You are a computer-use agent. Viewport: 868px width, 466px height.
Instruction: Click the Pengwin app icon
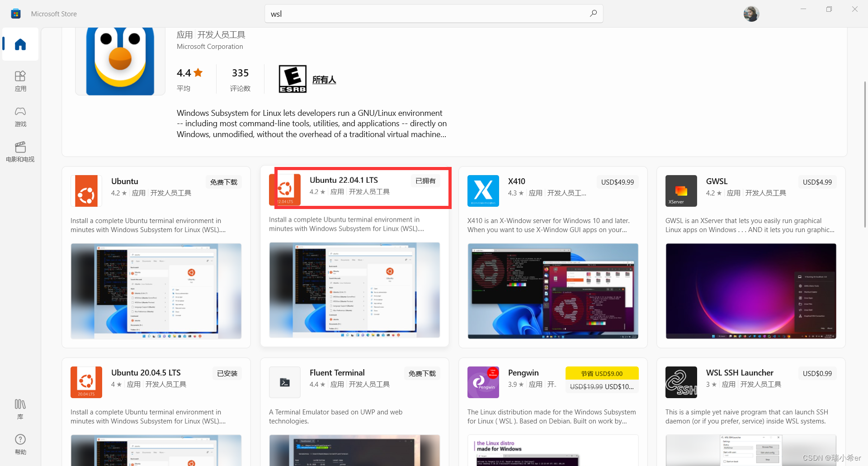click(x=483, y=382)
